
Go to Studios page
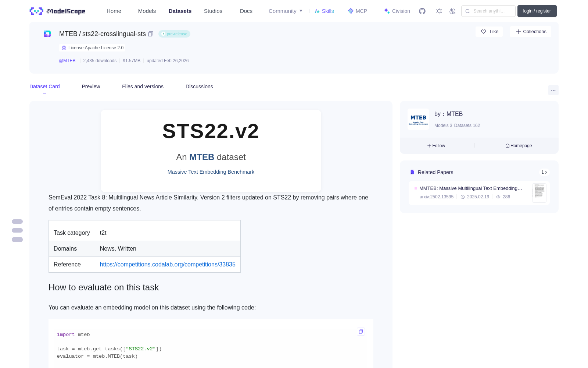(x=213, y=11)
